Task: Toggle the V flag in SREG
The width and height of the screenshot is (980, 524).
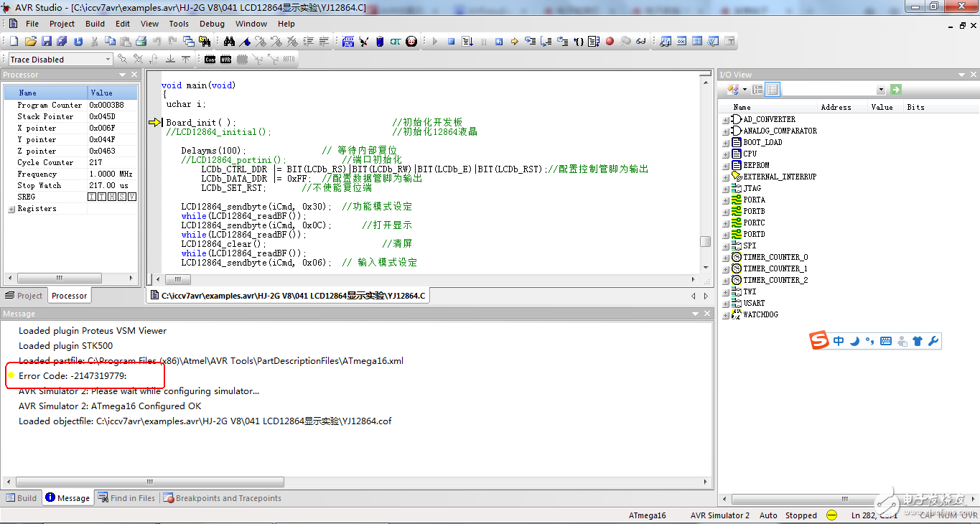Action: pos(132,197)
